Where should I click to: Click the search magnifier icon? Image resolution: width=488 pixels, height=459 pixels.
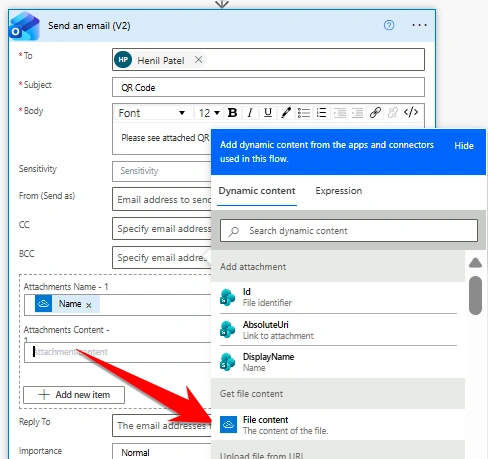point(234,231)
